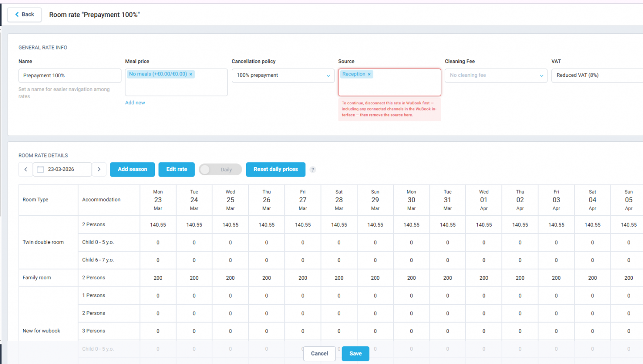Click the 'Reset daily prices' button
643x364 pixels.
pos(276,170)
